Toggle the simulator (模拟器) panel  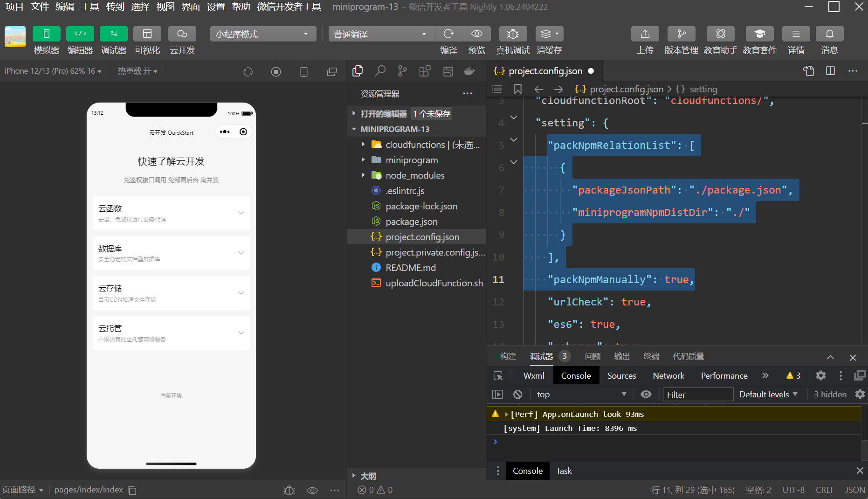pyautogui.click(x=47, y=34)
